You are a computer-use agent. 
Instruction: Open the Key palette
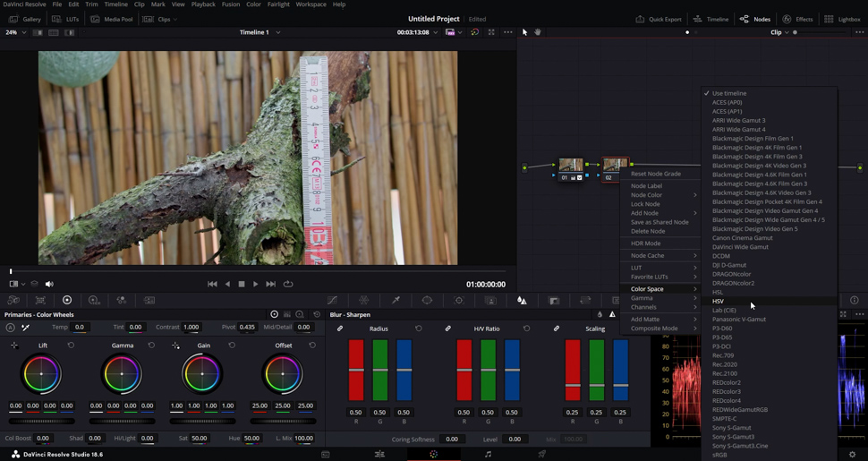pos(554,300)
